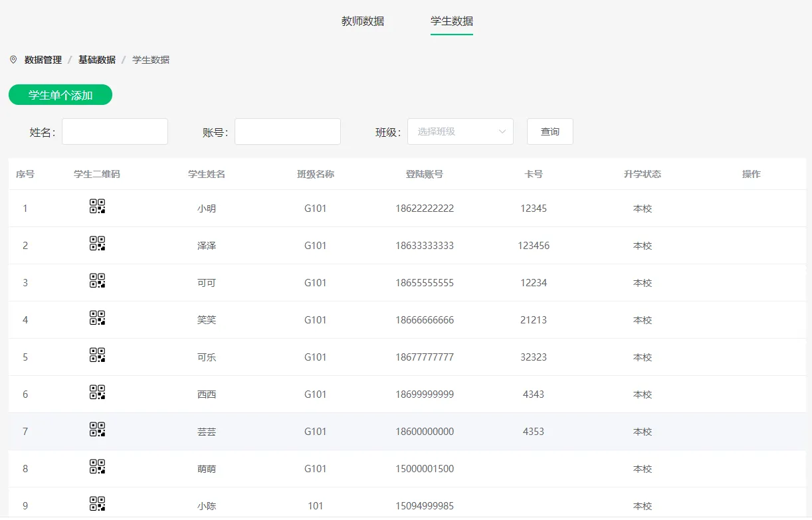This screenshot has width=812, height=520.
Task: Open the 选择班级 class dropdown
Action: [x=460, y=131]
